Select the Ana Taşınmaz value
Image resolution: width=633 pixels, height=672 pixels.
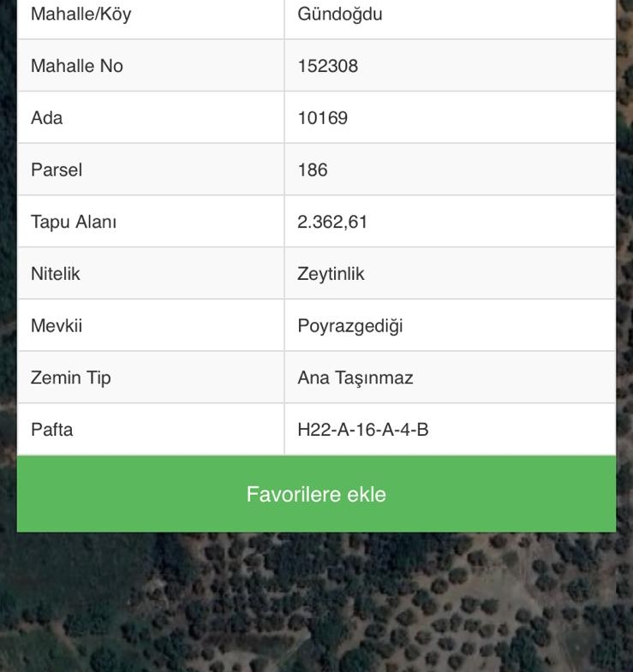[355, 378]
